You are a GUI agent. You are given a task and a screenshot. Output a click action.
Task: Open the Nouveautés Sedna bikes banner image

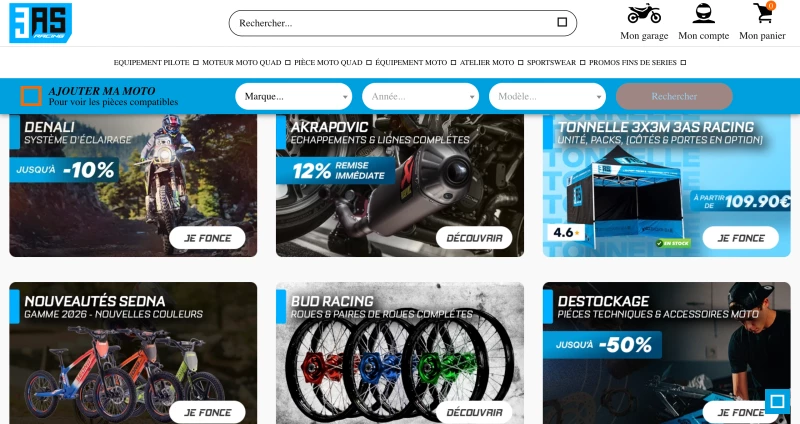(x=133, y=353)
